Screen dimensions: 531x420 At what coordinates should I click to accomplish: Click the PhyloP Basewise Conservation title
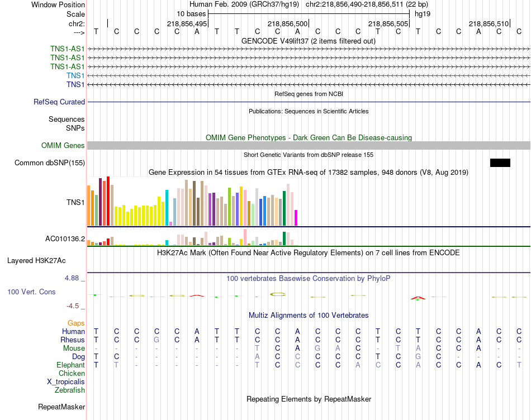pos(309,279)
